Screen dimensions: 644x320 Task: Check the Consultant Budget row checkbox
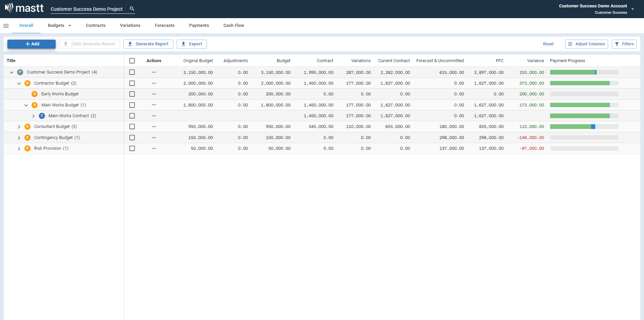[x=132, y=127]
